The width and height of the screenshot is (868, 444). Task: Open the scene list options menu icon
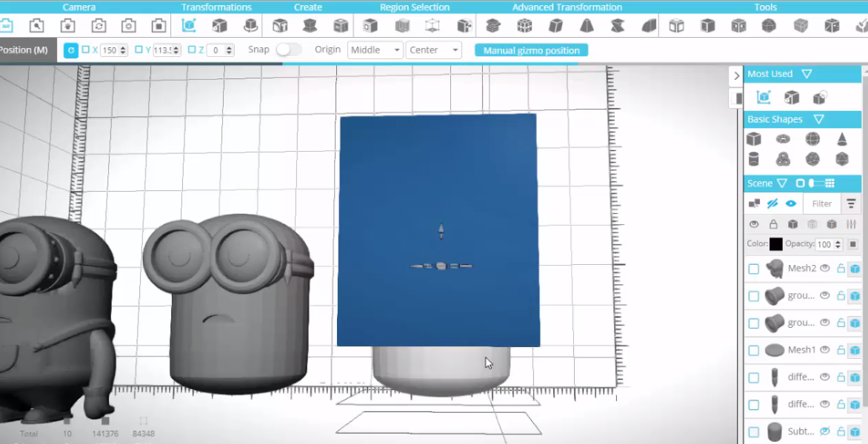[x=852, y=203]
